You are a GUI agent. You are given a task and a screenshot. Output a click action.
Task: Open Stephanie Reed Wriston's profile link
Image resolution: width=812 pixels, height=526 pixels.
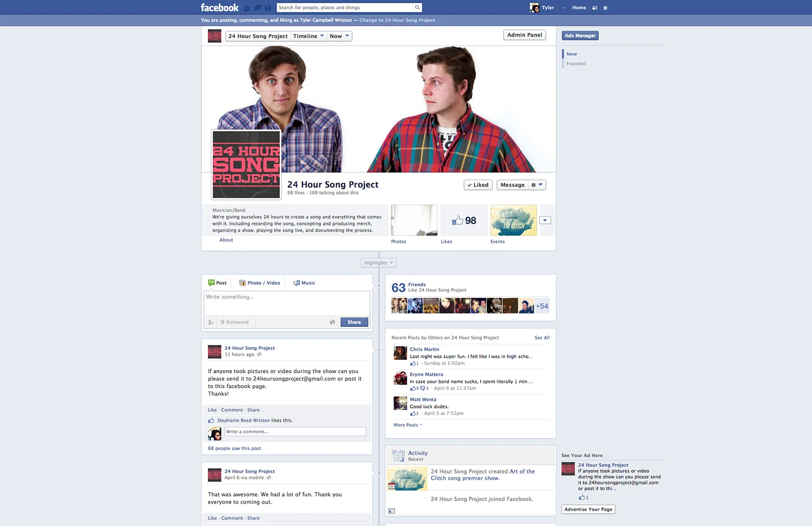click(x=243, y=420)
